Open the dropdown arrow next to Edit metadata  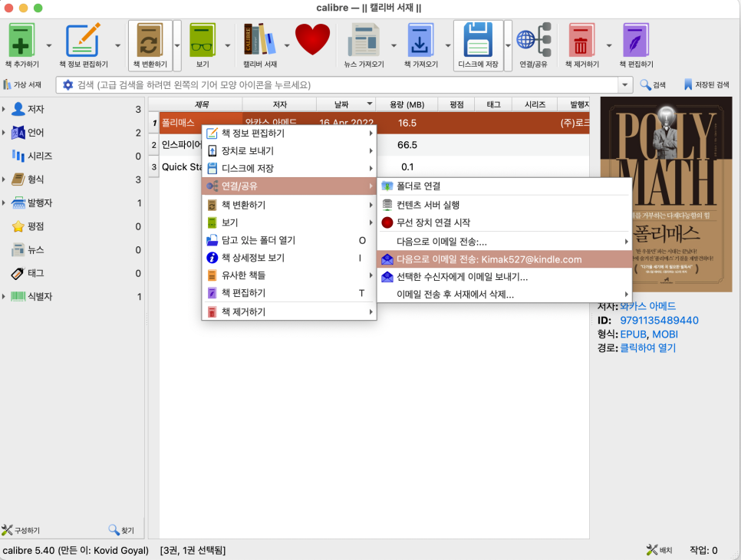click(x=117, y=46)
